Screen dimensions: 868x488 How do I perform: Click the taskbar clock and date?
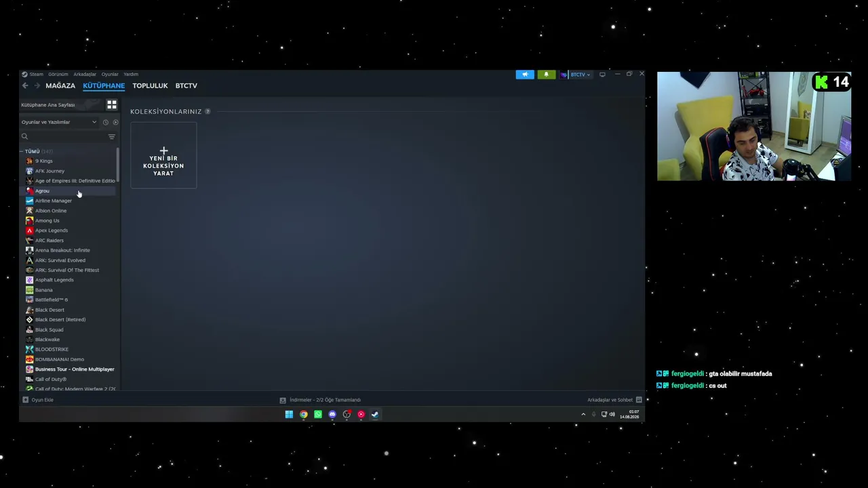pos(629,414)
